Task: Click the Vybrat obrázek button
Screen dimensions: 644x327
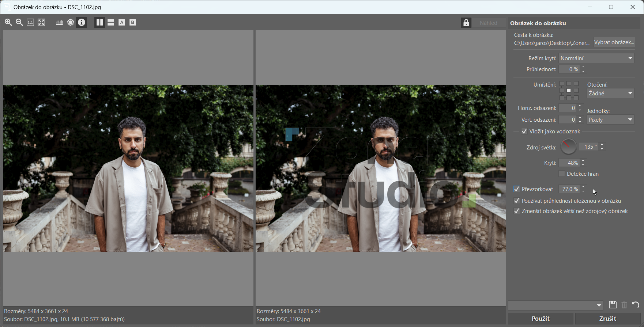Action: 614,42
